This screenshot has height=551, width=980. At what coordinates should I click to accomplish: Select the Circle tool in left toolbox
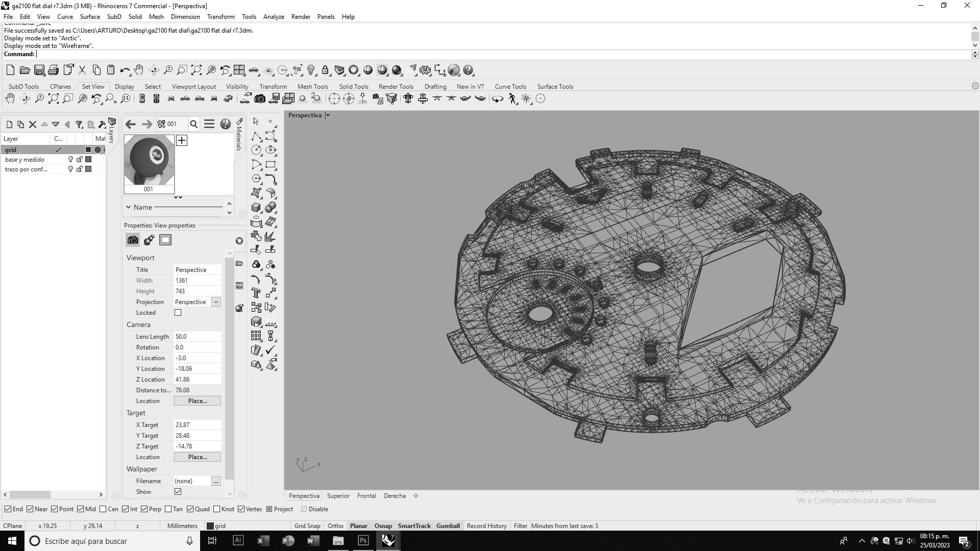[x=256, y=150]
